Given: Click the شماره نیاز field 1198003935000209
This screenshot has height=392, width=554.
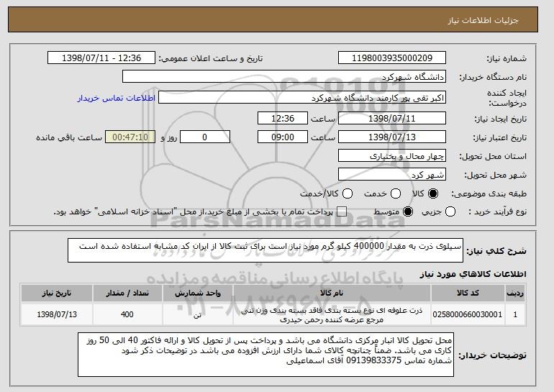Looking at the screenshot, I should (x=392, y=58).
